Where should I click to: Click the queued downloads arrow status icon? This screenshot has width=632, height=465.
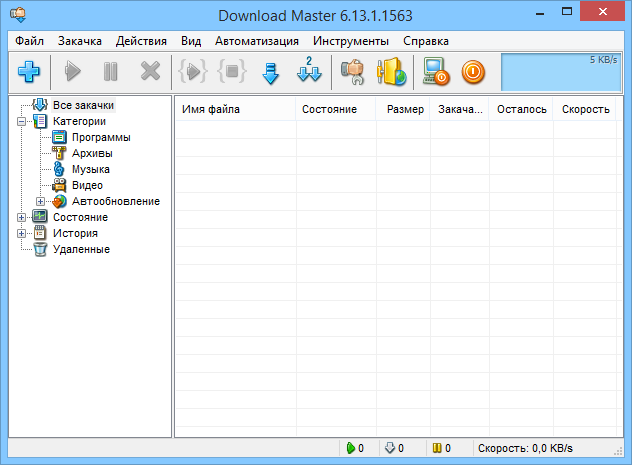390,448
